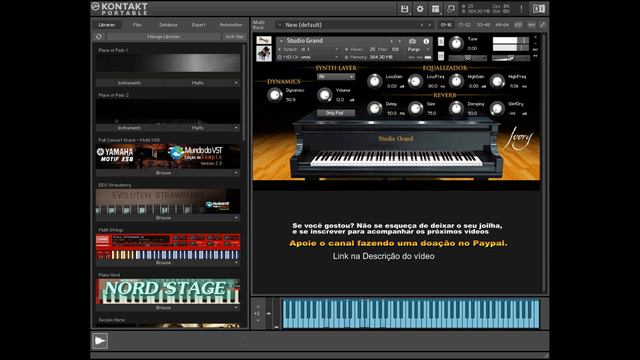Click Browse under Yamaha Motif XS8
This screenshot has width=640, height=360.
click(164, 173)
